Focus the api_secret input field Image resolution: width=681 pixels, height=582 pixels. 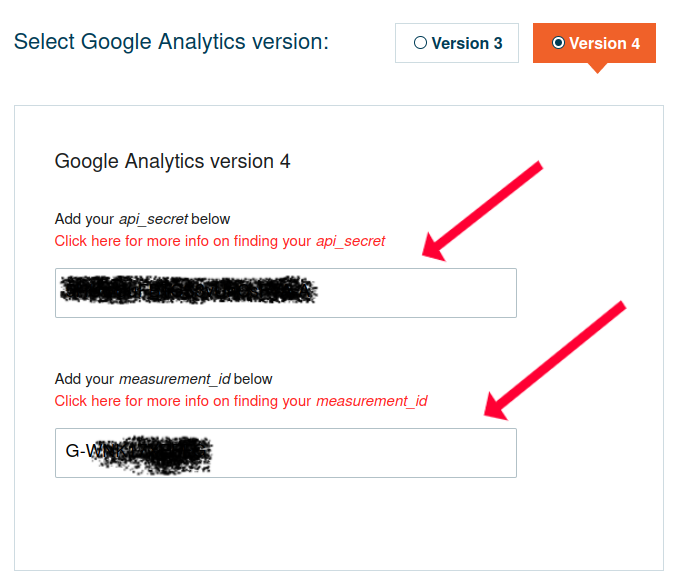(286, 293)
